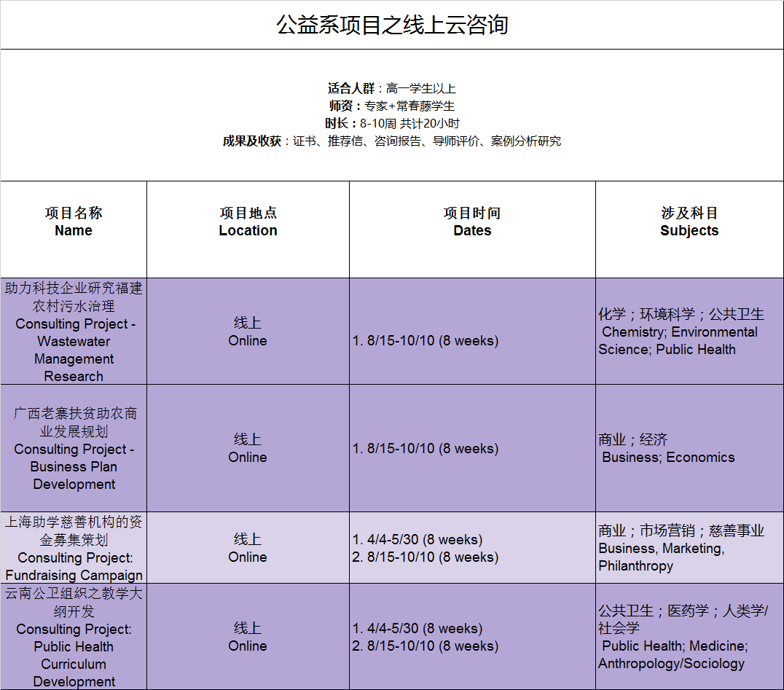
Task: Click the title cell 公益系项目之线上云咨询
Action: pyautogui.click(x=392, y=25)
